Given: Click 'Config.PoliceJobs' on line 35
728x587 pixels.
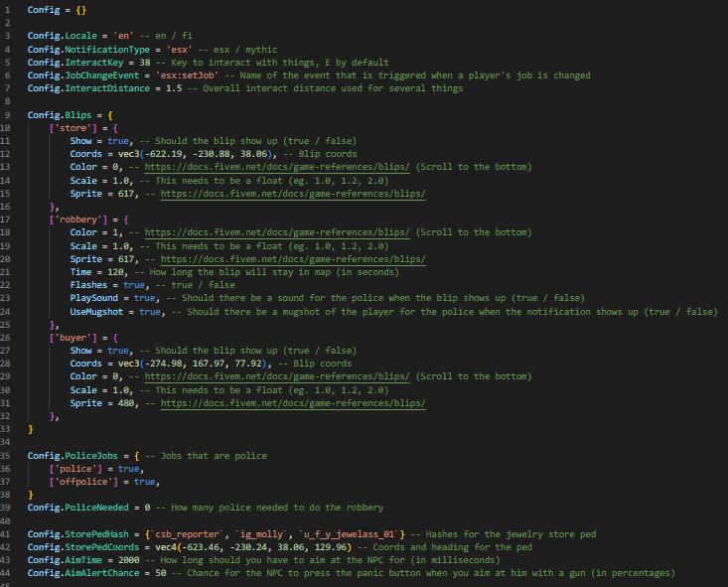Looking at the screenshot, I should [x=73, y=456].
